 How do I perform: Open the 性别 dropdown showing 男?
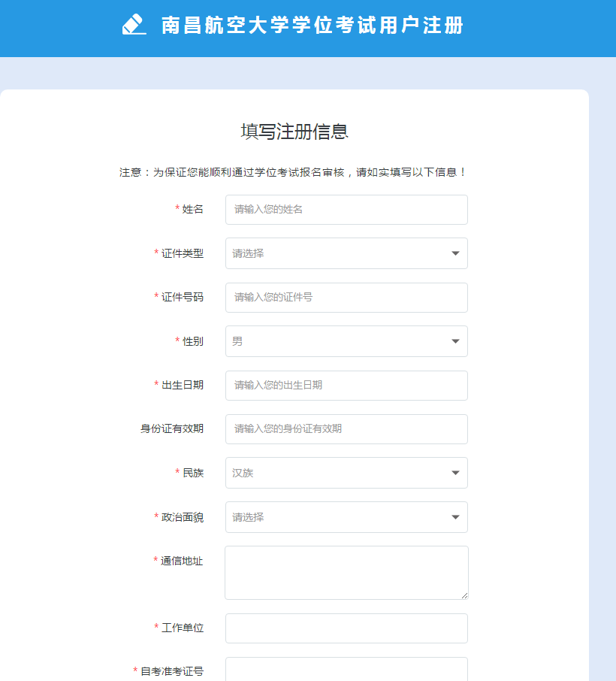click(x=346, y=341)
